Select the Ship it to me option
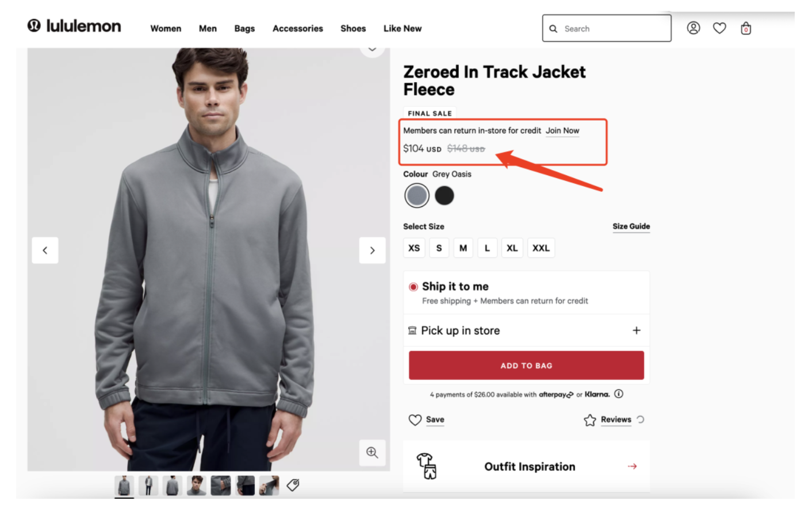 tap(413, 287)
